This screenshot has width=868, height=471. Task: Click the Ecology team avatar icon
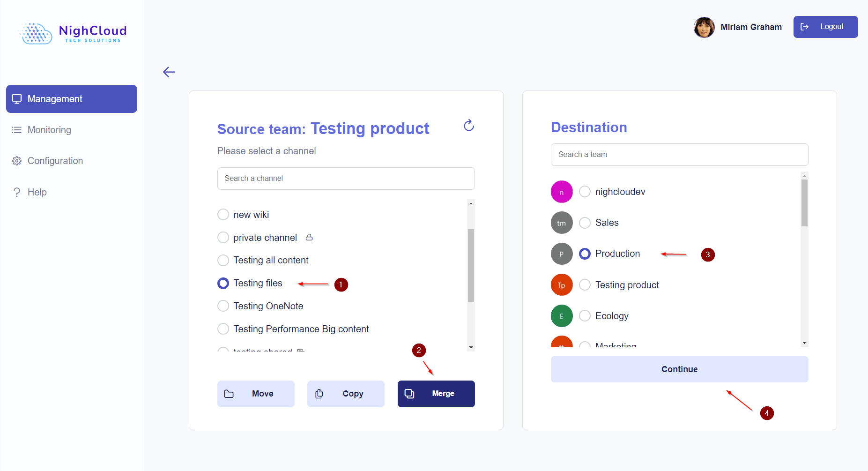tap(561, 316)
